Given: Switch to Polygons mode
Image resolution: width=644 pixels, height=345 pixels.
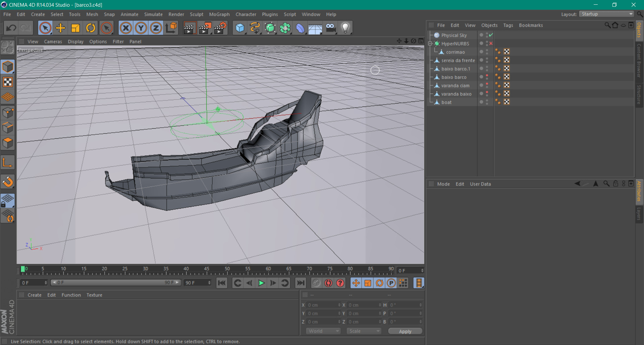Looking at the screenshot, I should 8,143.
